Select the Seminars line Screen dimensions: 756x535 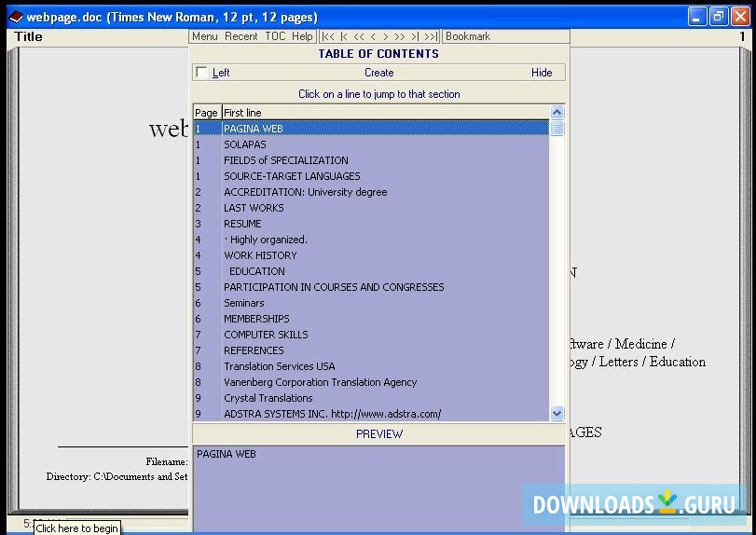tap(371, 303)
